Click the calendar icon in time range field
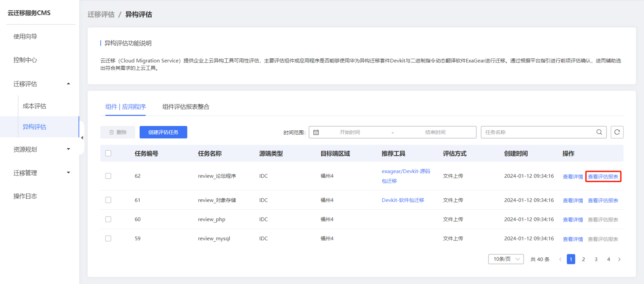Screen dimensions: 644x284 click(x=316, y=132)
